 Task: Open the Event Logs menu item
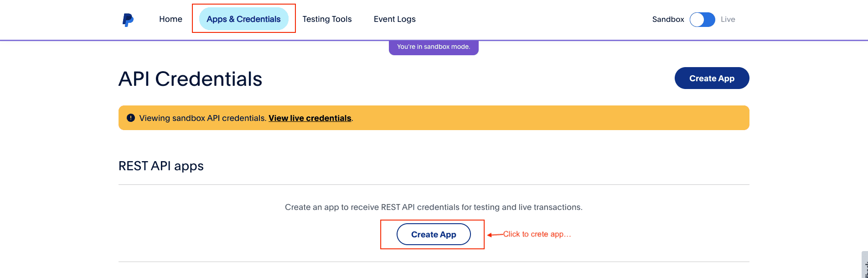[x=394, y=19]
